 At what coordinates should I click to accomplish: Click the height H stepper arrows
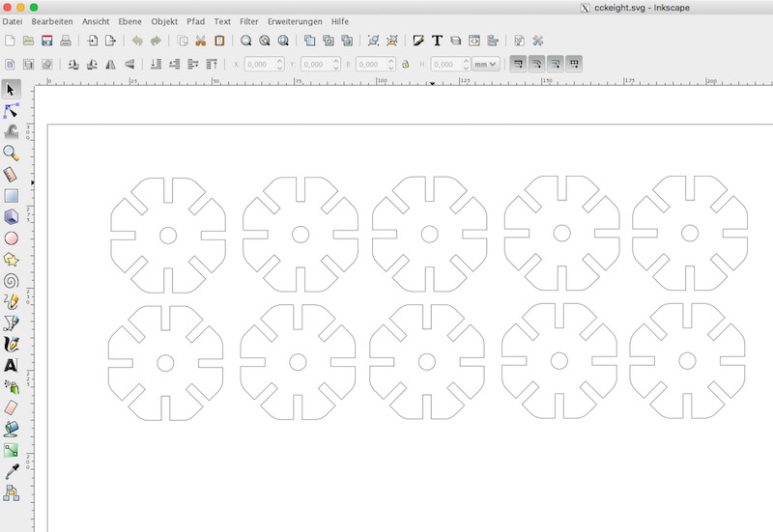click(466, 64)
